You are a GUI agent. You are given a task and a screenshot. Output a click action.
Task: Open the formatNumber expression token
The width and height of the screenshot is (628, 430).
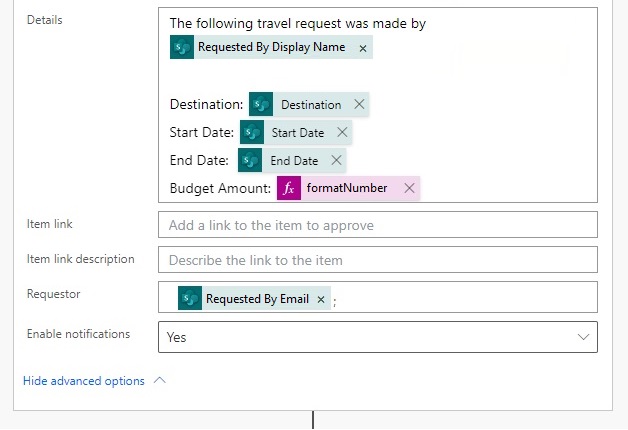347,188
